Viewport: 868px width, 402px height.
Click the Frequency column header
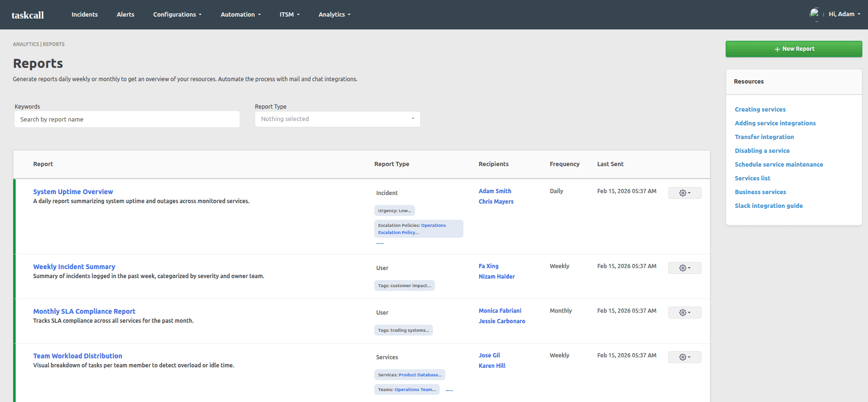point(564,164)
